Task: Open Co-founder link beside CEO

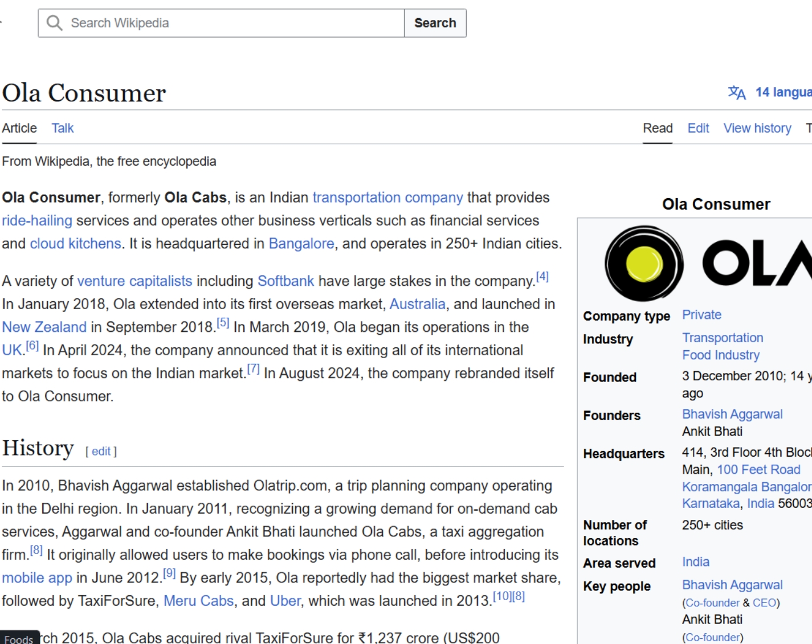Action: click(x=712, y=603)
